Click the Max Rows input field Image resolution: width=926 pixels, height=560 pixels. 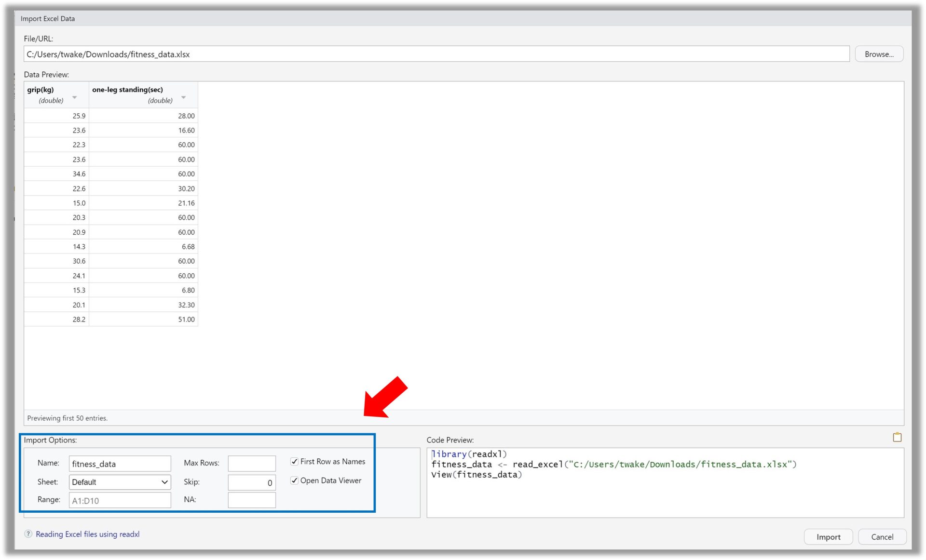(x=252, y=463)
